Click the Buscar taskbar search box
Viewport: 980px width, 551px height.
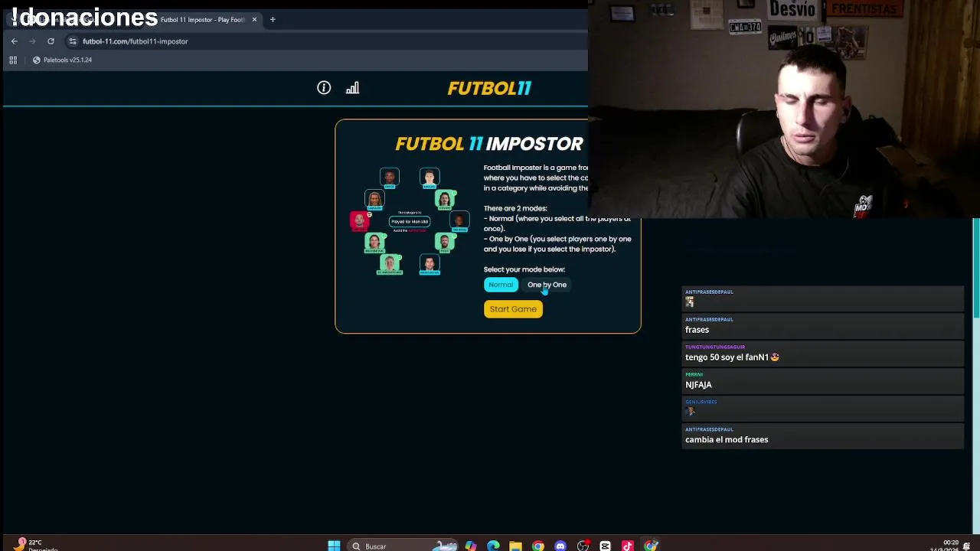coord(403,546)
